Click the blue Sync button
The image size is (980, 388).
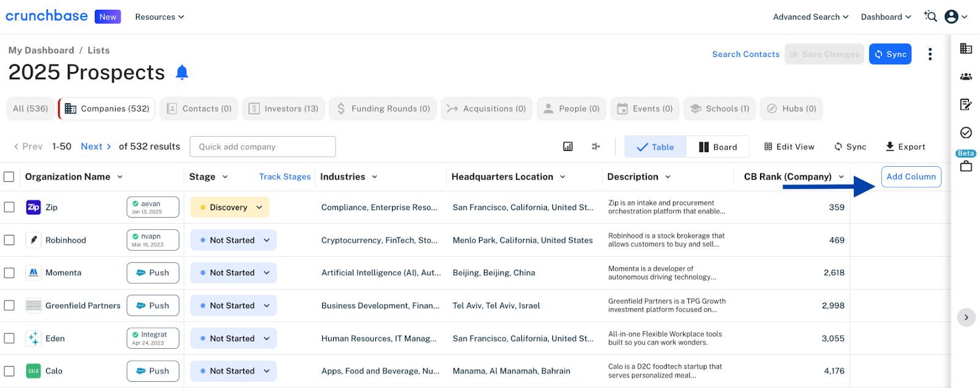point(890,54)
